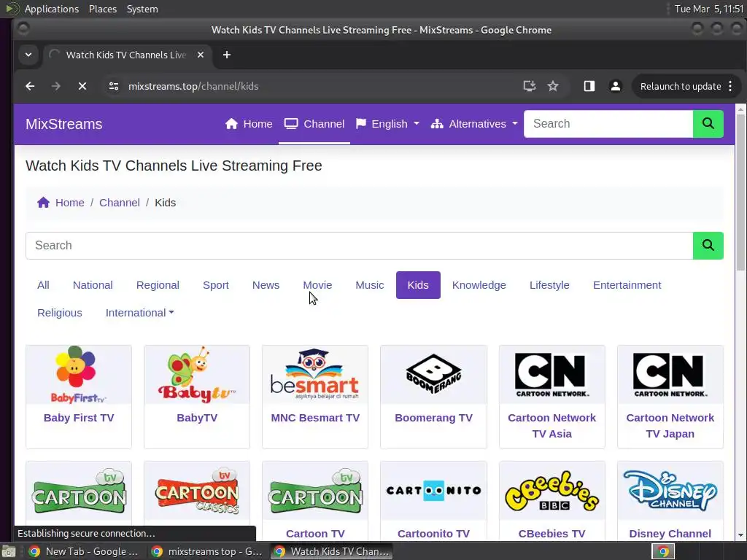Open Disney Channel logo thumbnail
Image resolution: width=747 pixels, height=560 pixels.
coord(670,491)
